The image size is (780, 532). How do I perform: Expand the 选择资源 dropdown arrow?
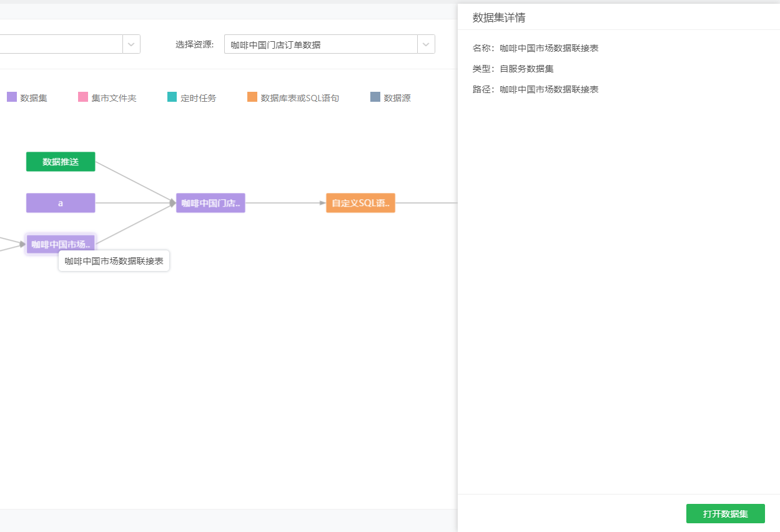point(426,44)
